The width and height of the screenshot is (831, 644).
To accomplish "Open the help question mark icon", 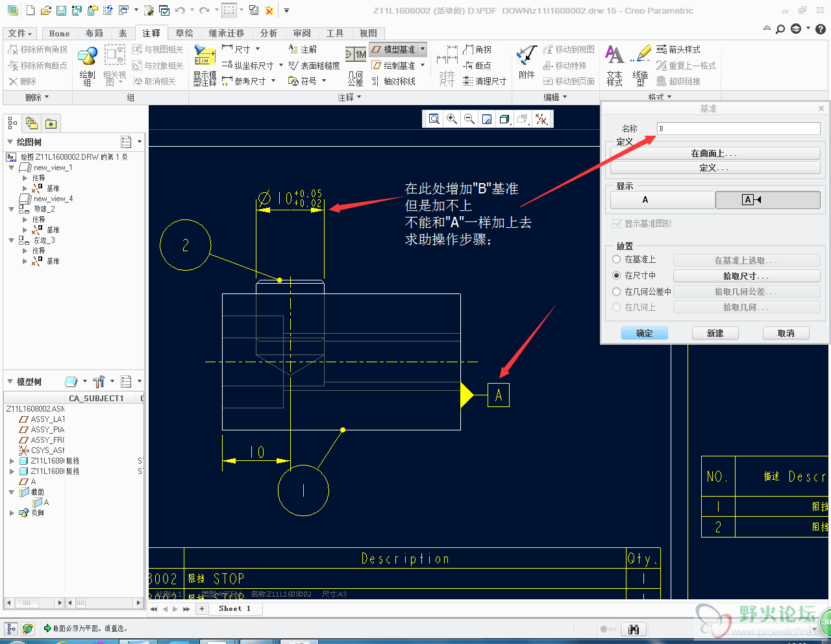I will 821,29.
